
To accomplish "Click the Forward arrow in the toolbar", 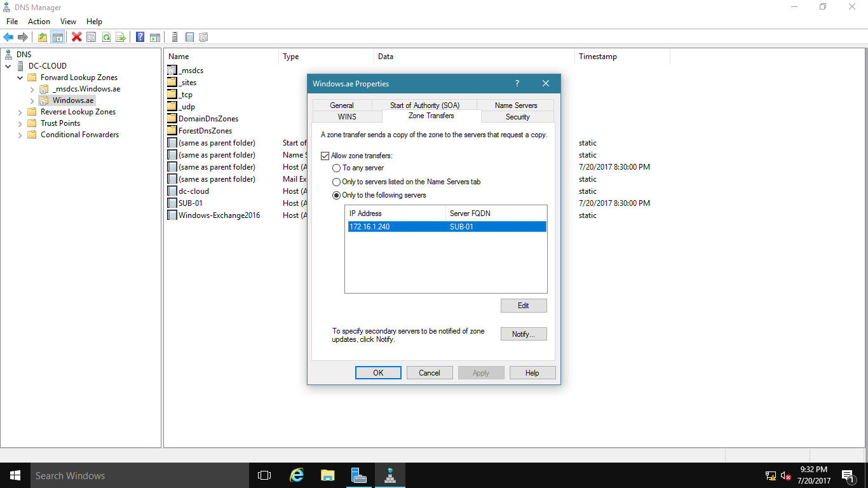I will click(x=23, y=37).
